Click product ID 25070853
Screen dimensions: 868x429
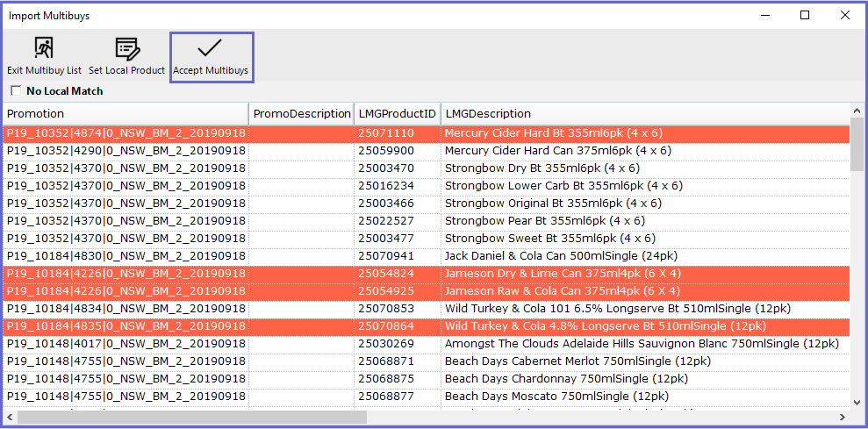click(x=386, y=308)
